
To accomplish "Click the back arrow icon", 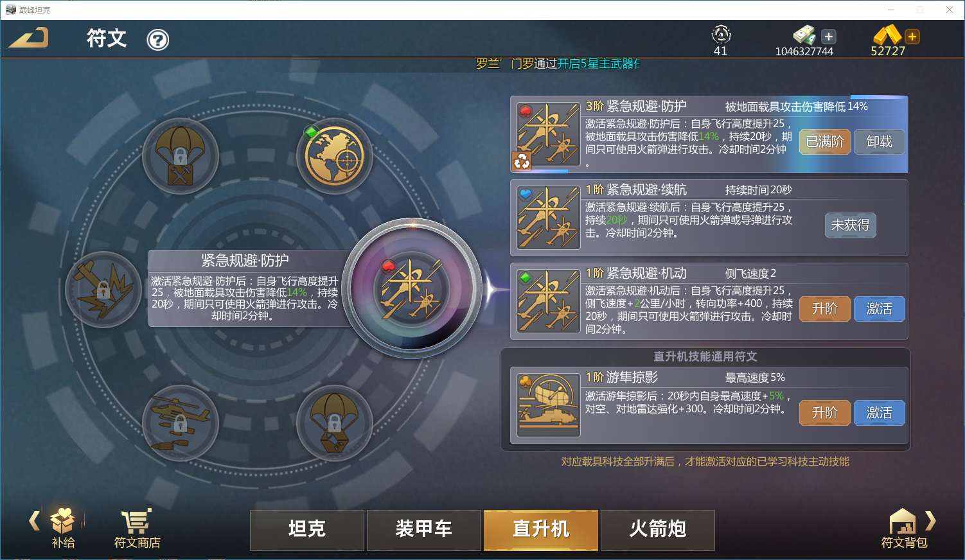I will 28,38.
